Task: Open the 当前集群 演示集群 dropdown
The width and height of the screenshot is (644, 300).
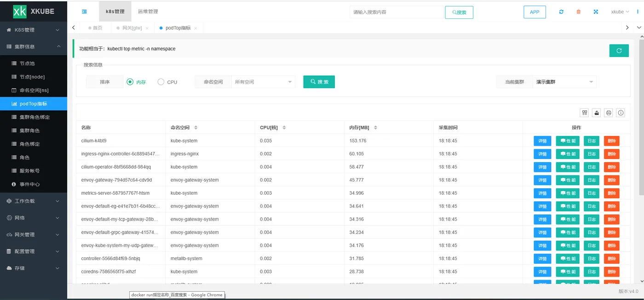Action: click(564, 82)
